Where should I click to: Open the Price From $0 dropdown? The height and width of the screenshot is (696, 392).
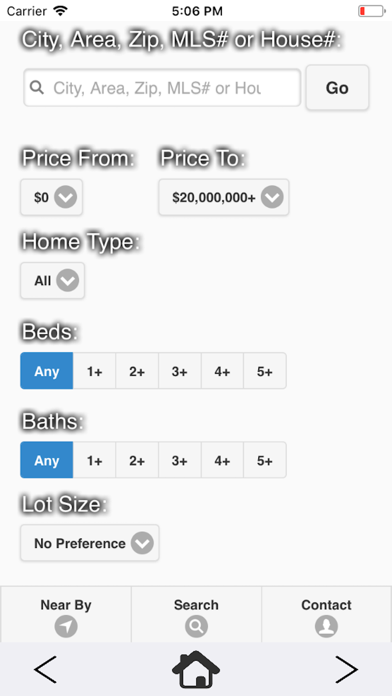click(51, 198)
